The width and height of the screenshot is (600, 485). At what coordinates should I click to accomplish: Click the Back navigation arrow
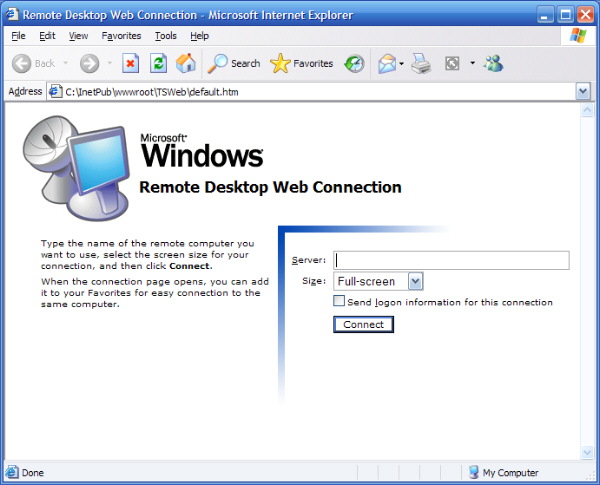[x=21, y=63]
